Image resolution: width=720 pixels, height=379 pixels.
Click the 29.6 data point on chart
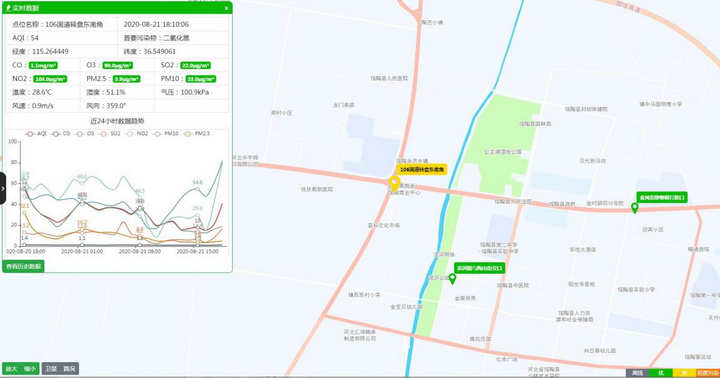click(x=197, y=214)
